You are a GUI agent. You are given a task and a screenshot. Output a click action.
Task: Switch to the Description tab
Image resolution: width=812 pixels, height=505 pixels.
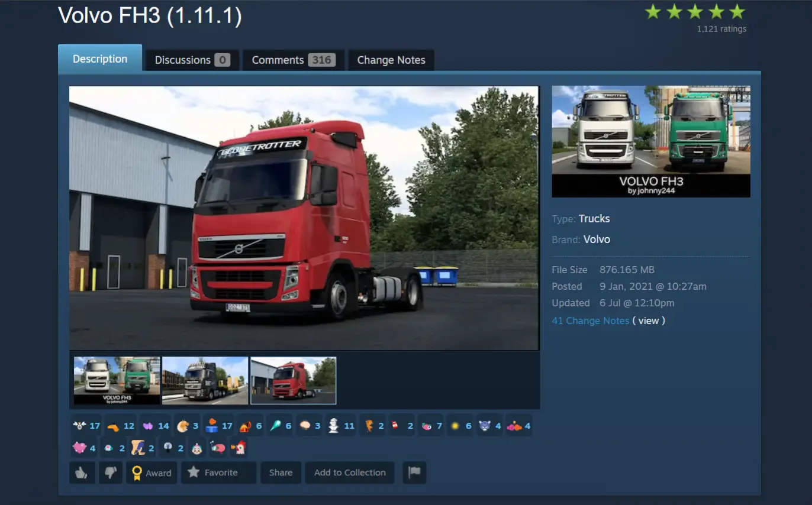pyautogui.click(x=100, y=59)
